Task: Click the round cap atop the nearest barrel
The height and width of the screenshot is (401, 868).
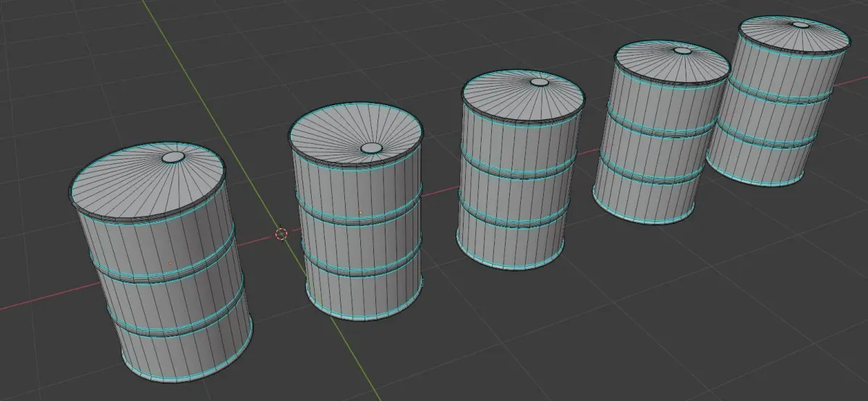Action: click(174, 157)
